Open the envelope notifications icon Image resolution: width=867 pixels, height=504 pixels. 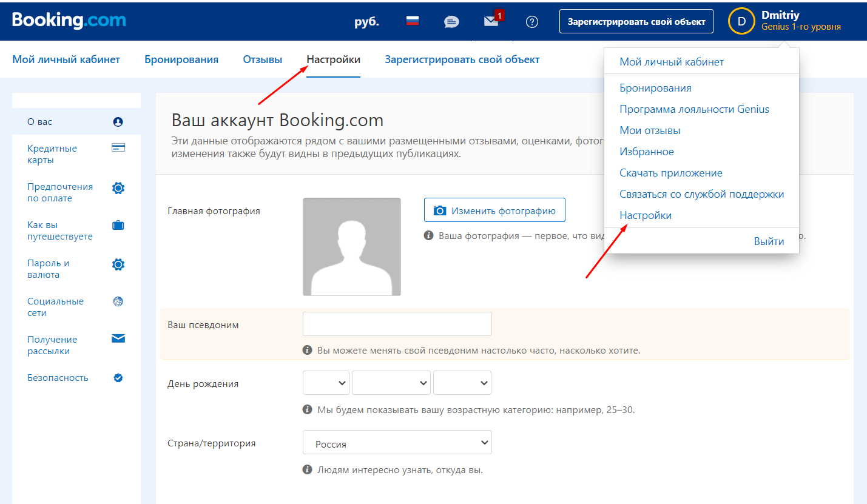(491, 21)
